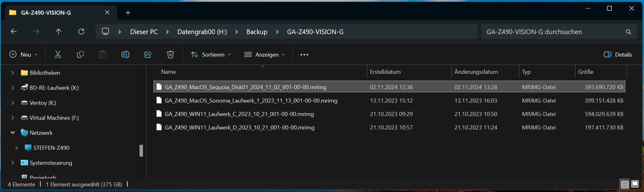Switch to details list view in status bar
The width and height of the screenshot is (644, 192).
(625, 184)
